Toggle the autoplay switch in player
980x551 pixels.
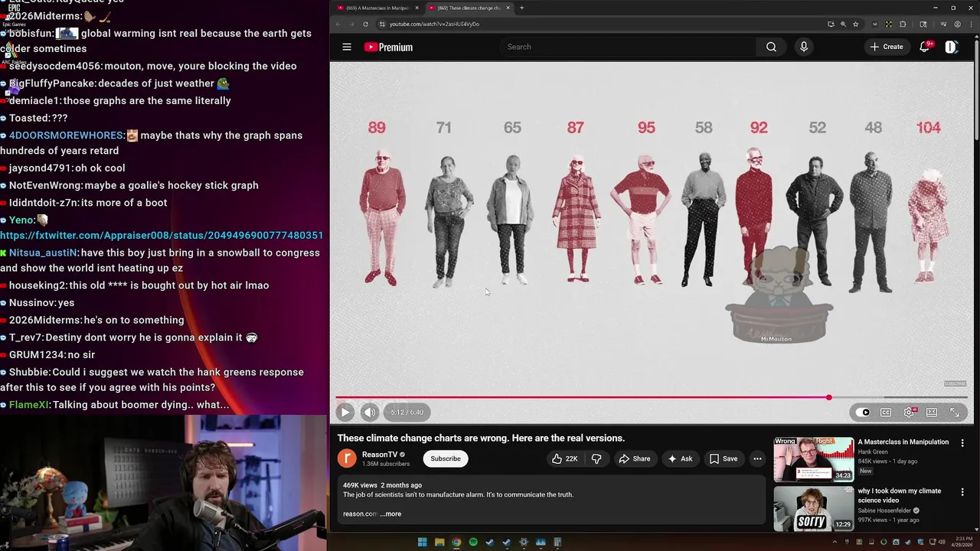[864, 412]
